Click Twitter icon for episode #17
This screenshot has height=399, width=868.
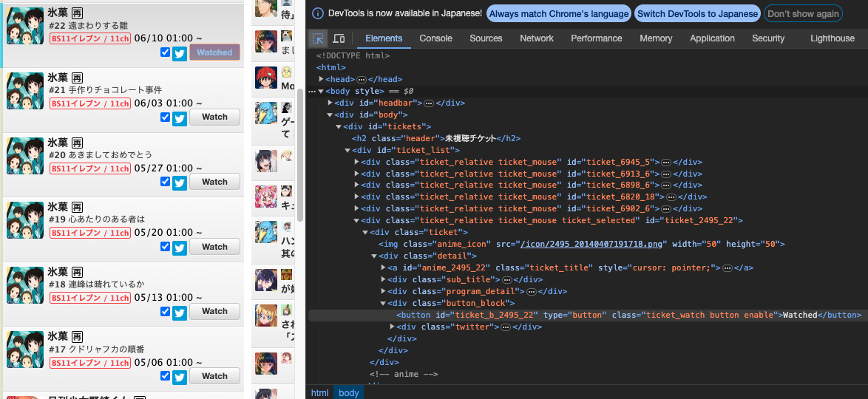180,377
